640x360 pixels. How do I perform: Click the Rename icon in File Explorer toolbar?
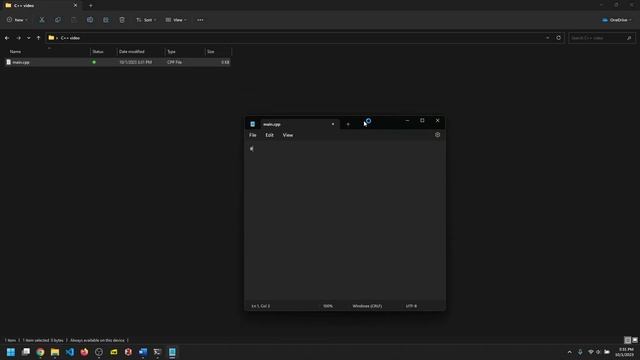click(90, 20)
